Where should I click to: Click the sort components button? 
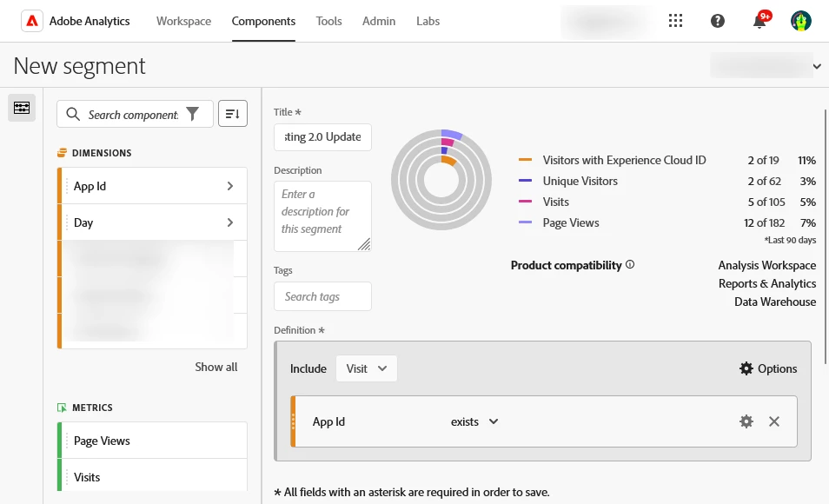click(x=233, y=114)
